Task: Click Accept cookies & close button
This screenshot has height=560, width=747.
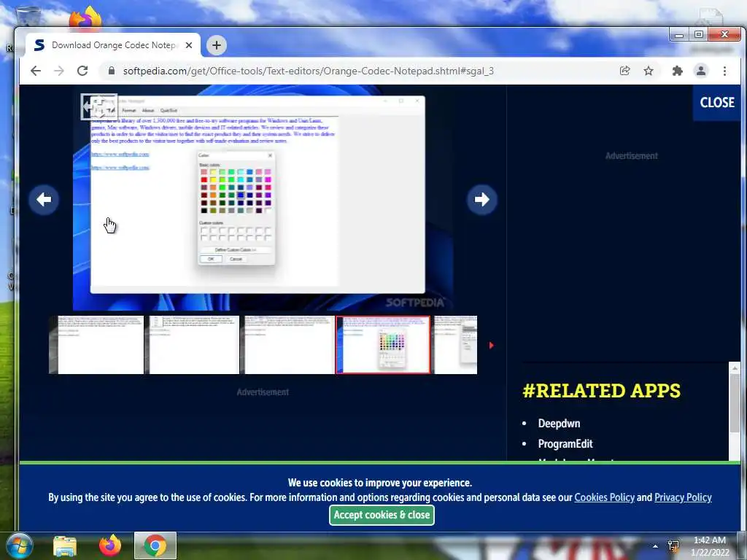Action: click(x=382, y=515)
